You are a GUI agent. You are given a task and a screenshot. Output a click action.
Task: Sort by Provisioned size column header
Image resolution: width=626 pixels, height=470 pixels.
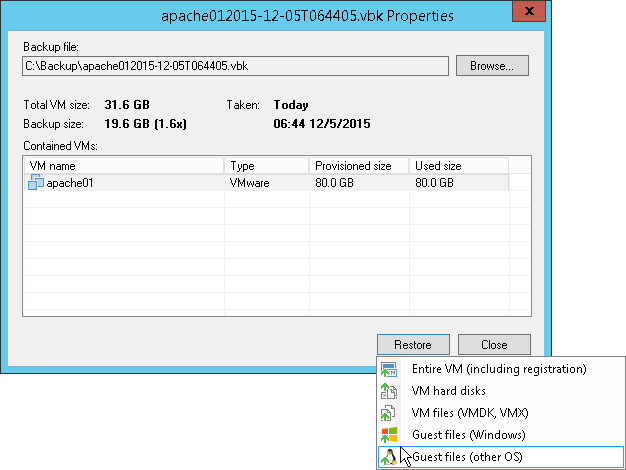pos(359,166)
